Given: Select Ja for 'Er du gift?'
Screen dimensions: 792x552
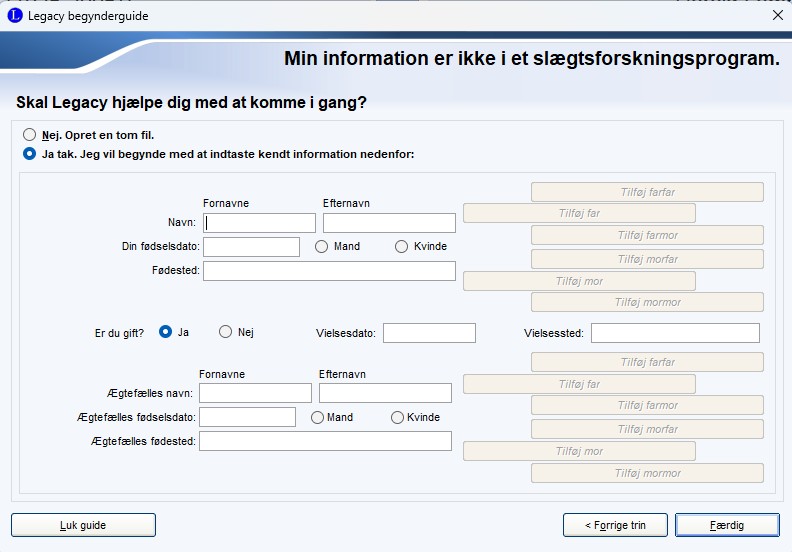Looking at the screenshot, I should [x=166, y=332].
